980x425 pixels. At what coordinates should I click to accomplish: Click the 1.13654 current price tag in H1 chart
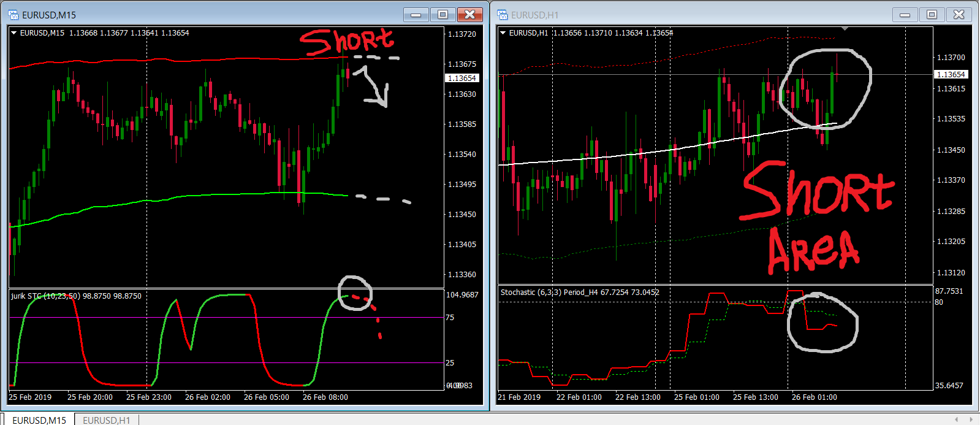951,75
